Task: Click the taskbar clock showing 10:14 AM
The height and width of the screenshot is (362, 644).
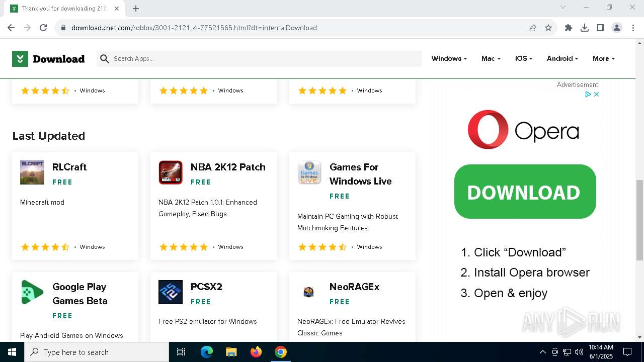Action: click(x=601, y=352)
